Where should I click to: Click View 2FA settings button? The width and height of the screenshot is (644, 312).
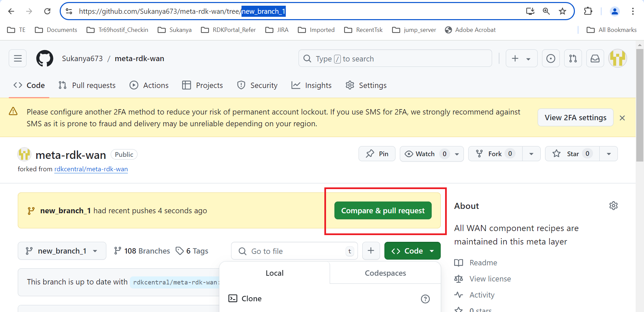(576, 118)
